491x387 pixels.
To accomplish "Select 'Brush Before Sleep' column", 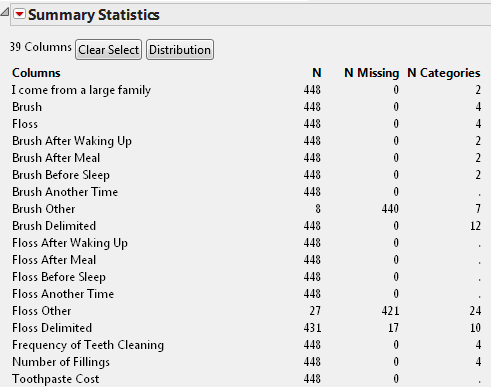I will pyautogui.click(x=61, y=175).
